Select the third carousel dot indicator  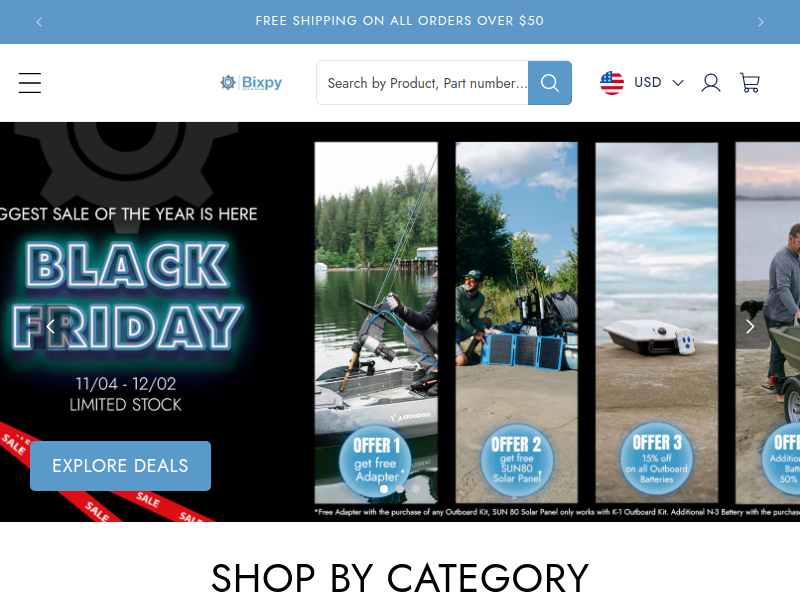[x=416, y=489]
